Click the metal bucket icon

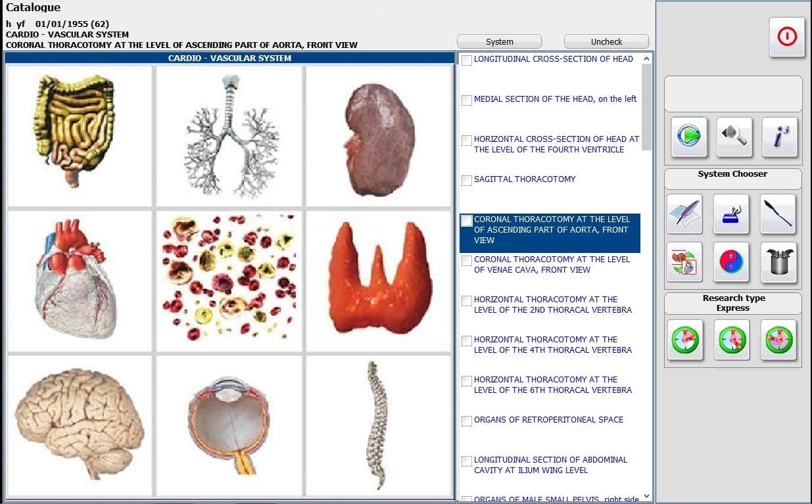[x=778, y=262]
